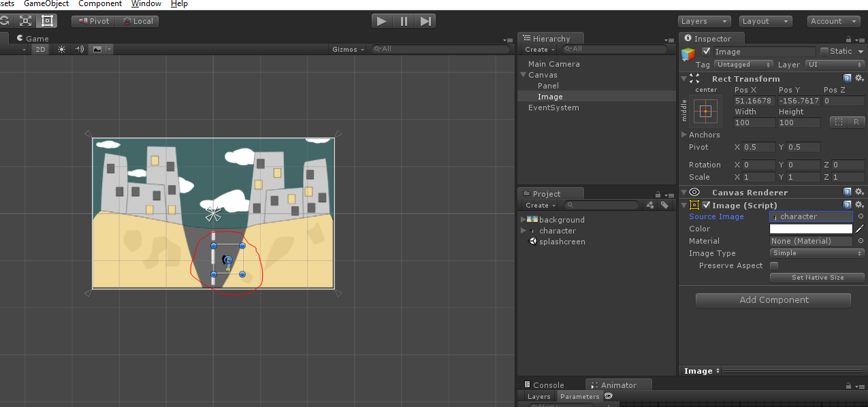Screen dimensions: 868x407
Task: Expand the Anchors section
Action: (684, 134)
